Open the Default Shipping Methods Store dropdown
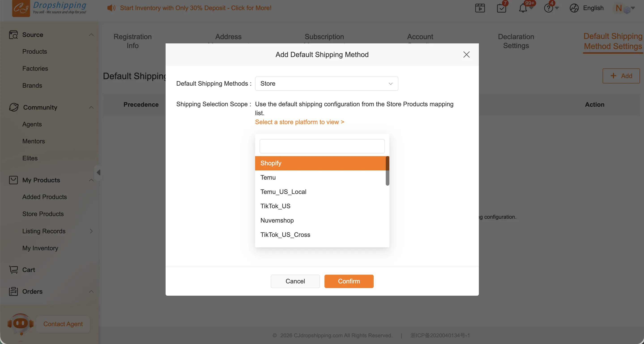The height and width of the screenshot is (344, 644). 326,84
